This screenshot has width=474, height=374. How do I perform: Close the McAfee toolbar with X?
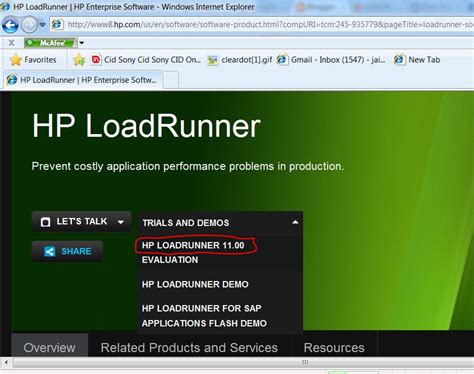pyautogui.click(x=11, y=43)
